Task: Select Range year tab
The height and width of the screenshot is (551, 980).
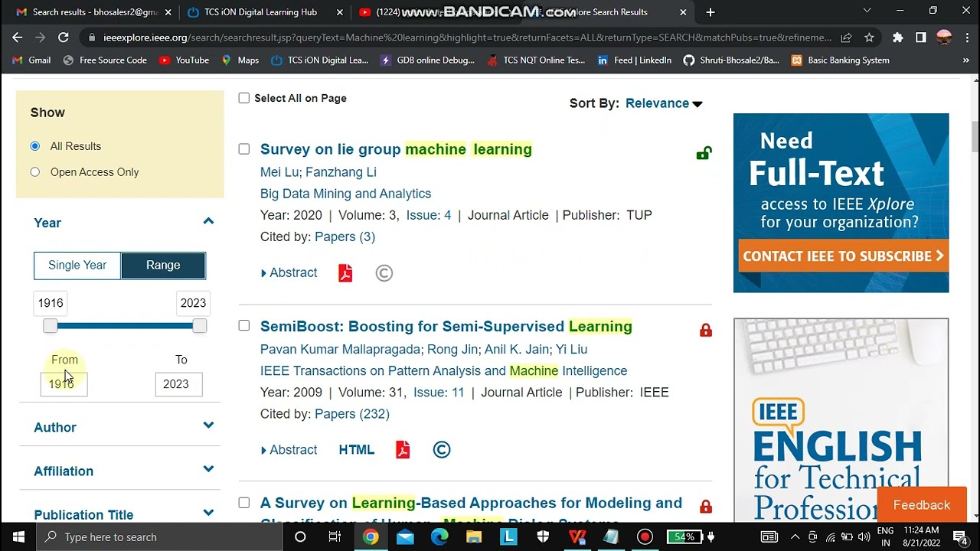Action: pyautogui.click(x=163, y=265)
